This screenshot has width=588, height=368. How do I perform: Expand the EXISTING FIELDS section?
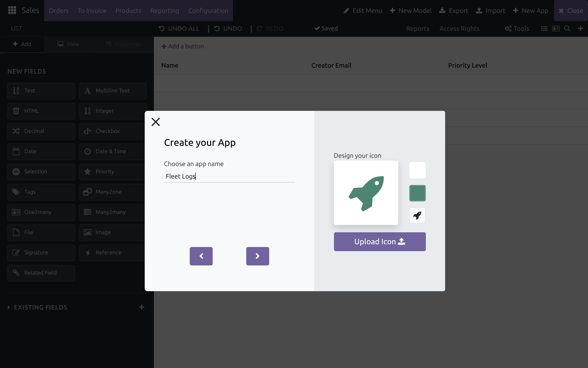click(37, 307)
